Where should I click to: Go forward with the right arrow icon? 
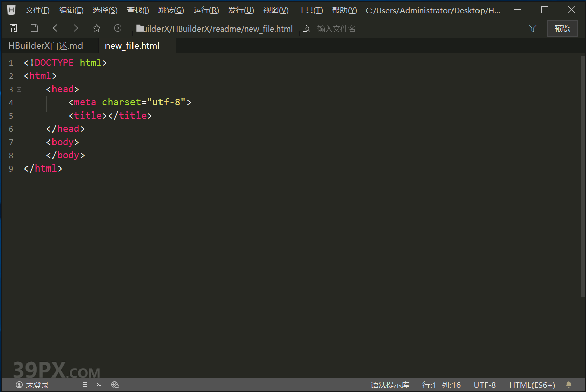[76, 29]
